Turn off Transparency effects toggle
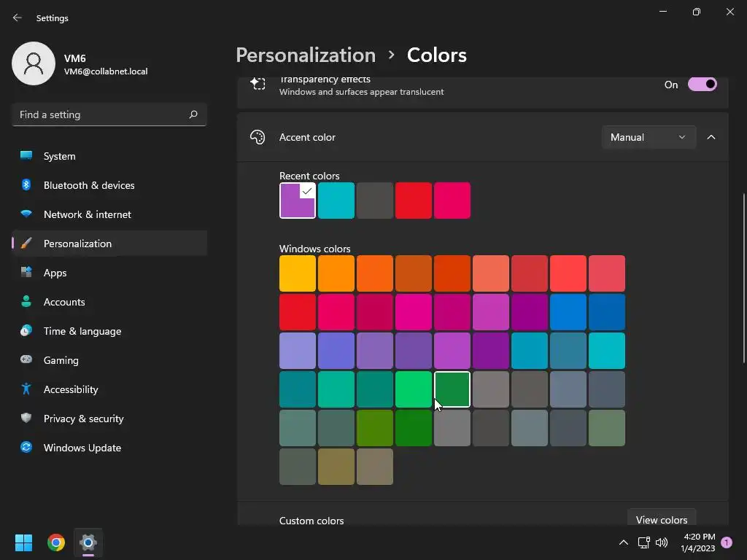This screenshot has height=560, width=747. pos(702,85)
